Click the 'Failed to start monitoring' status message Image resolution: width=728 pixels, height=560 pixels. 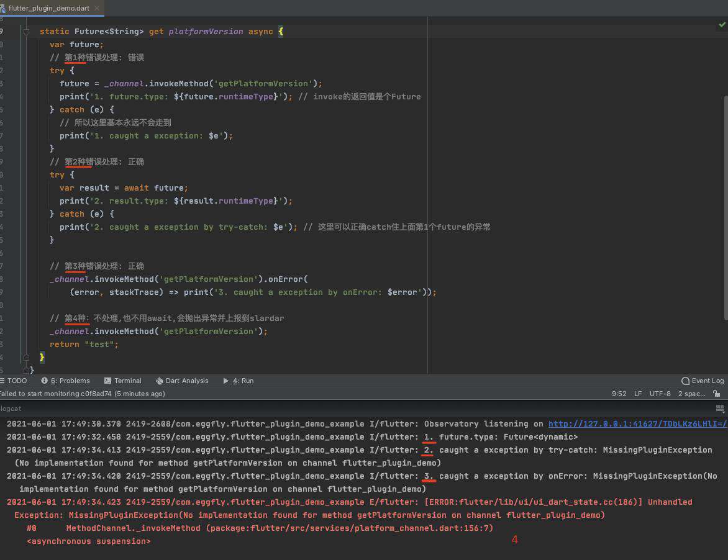[x=82, y=394]
